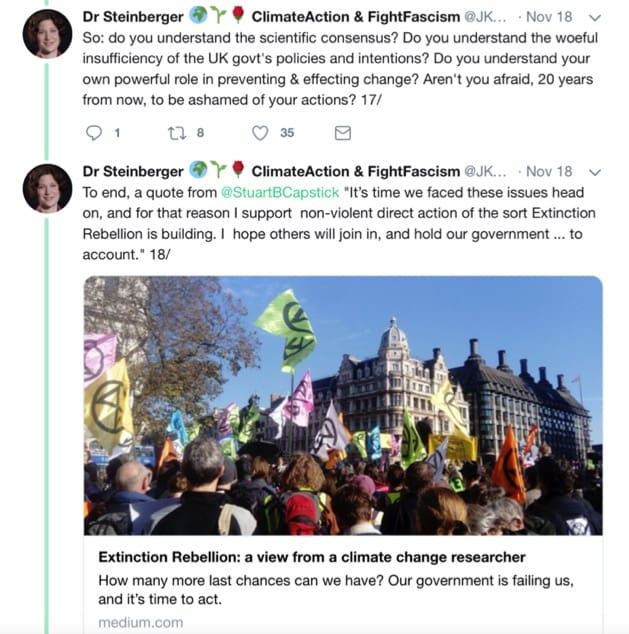
Task: Open the direct message envelope icon
Action: (343, 133)
